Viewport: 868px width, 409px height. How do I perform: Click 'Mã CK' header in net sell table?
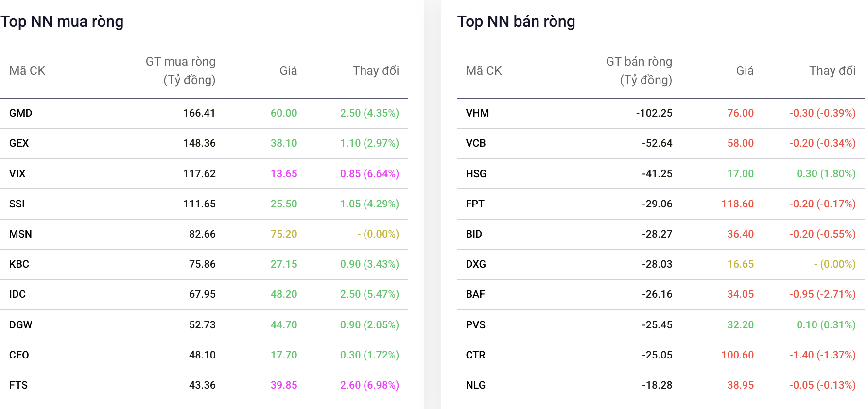tap(484, 71)
